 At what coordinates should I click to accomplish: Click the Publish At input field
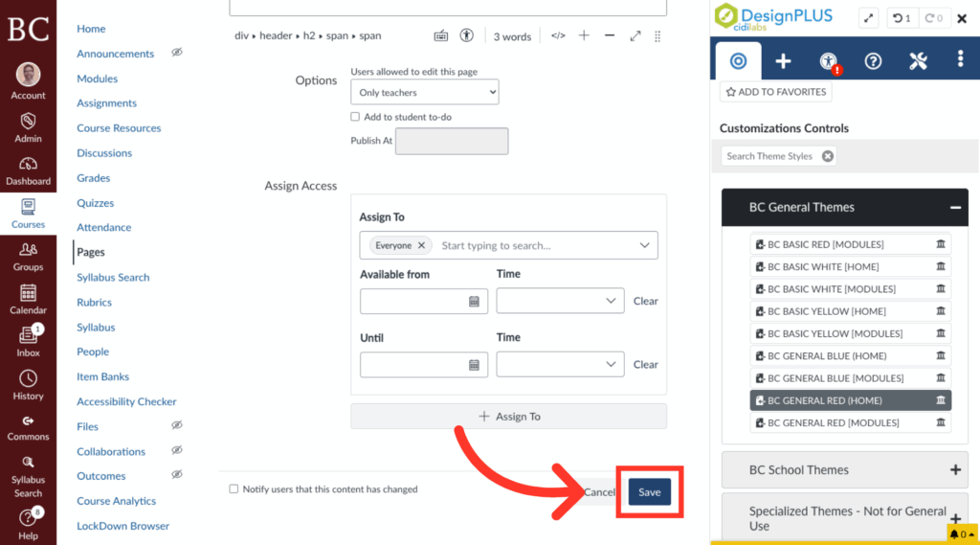point(452,141)
